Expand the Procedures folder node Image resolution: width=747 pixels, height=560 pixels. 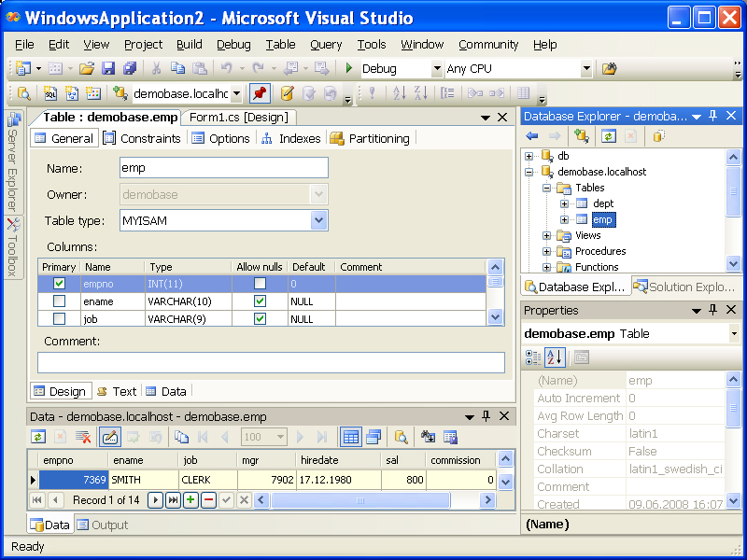[x=546, y=251]
